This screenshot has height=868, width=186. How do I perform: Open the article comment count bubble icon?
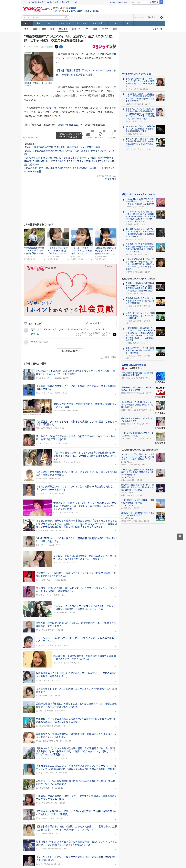(x=42, y=47)
